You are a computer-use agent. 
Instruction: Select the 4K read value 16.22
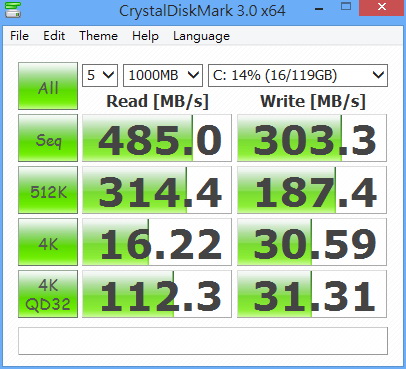pos(157,242)
